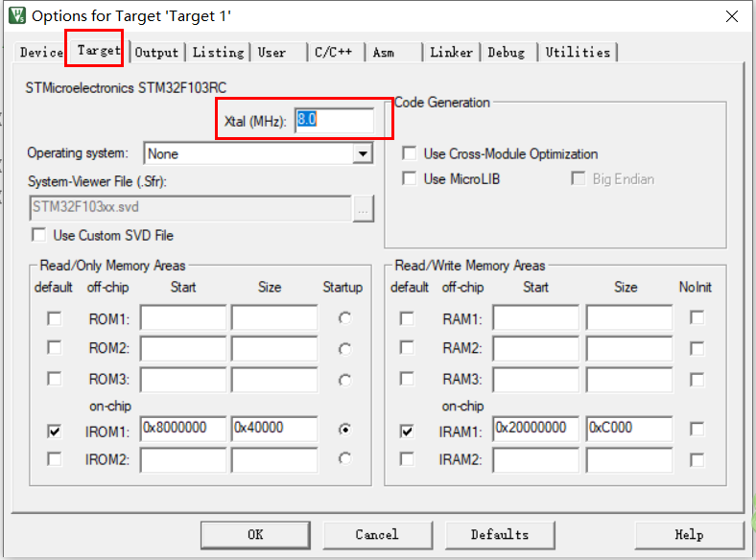Click the RAM2 Size field
Image resolution: width=756 pixels, height=560 pixels.
coord(629,348)
